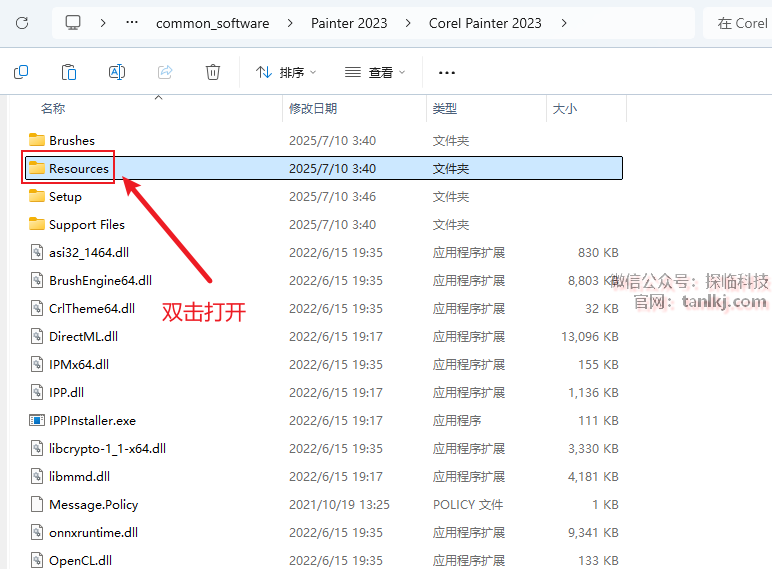The width and height of the screenshot is (772, 574).
Task: Open the 查看 view dropdown
Action: (x=375, y=72)
